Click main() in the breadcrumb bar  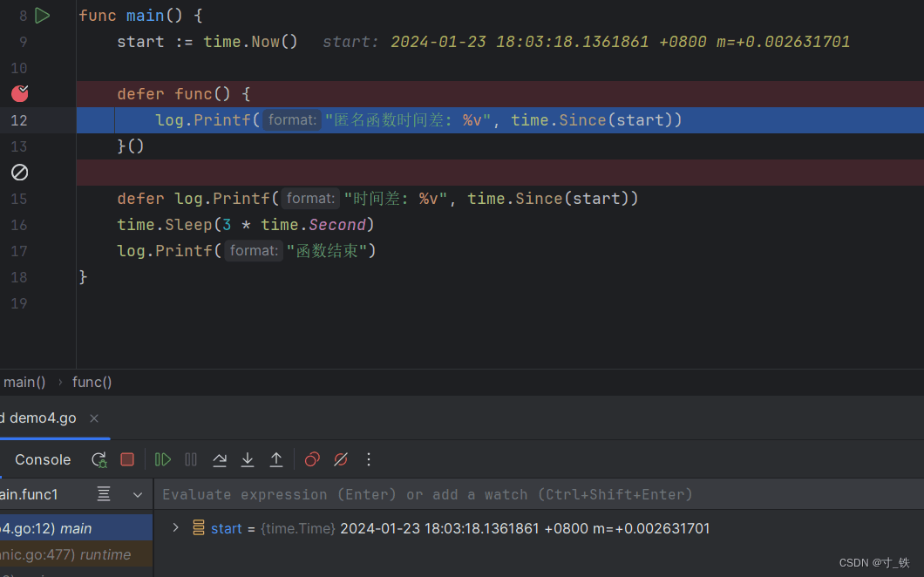coord(24,382)
